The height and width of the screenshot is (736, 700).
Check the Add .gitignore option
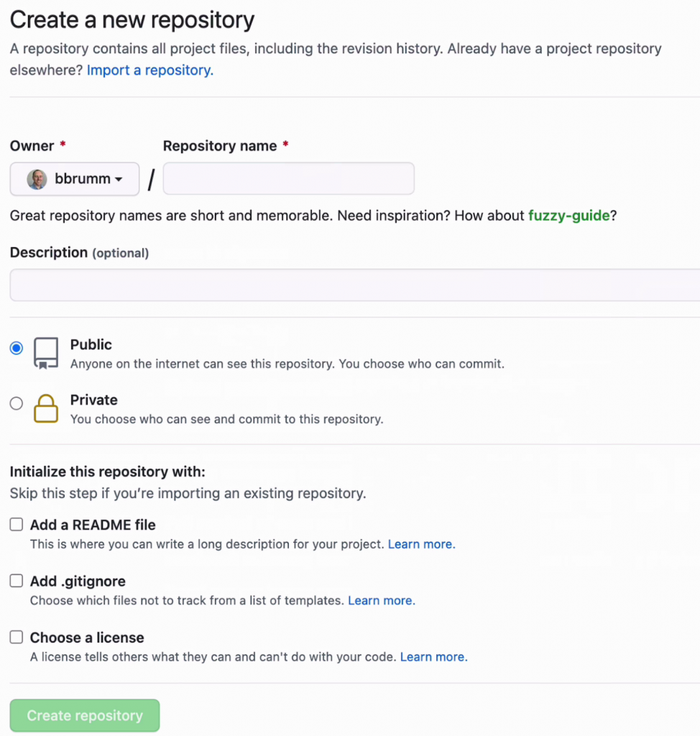pos(17,581)
